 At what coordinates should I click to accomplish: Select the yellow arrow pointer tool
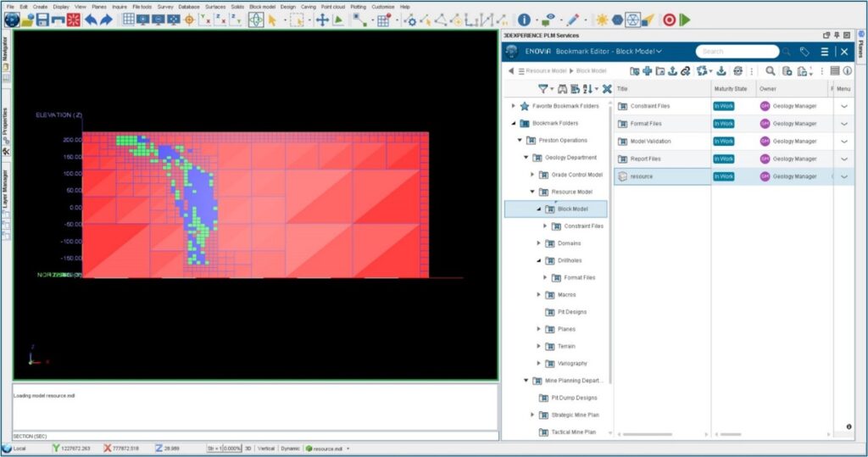(x=272, y=20)
